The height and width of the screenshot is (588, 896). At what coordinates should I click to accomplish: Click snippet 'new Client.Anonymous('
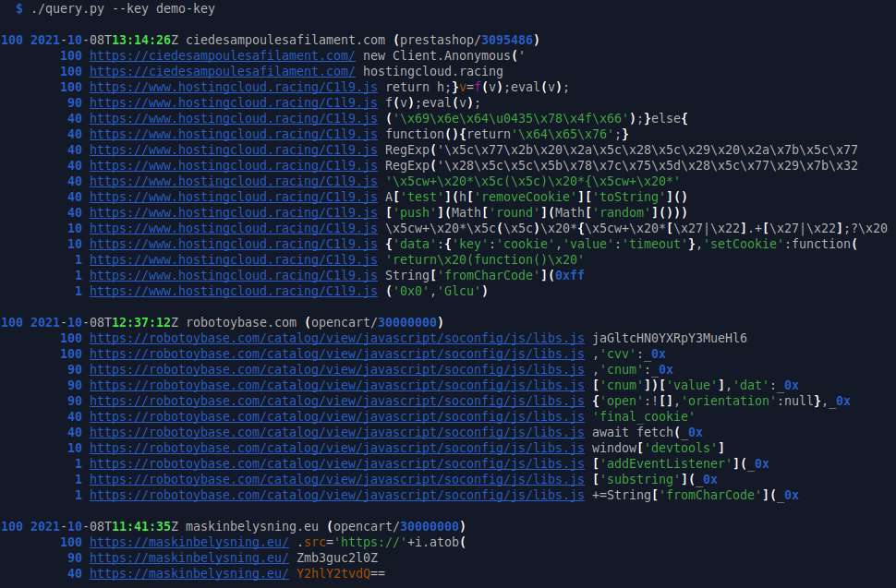click(444, 56)
